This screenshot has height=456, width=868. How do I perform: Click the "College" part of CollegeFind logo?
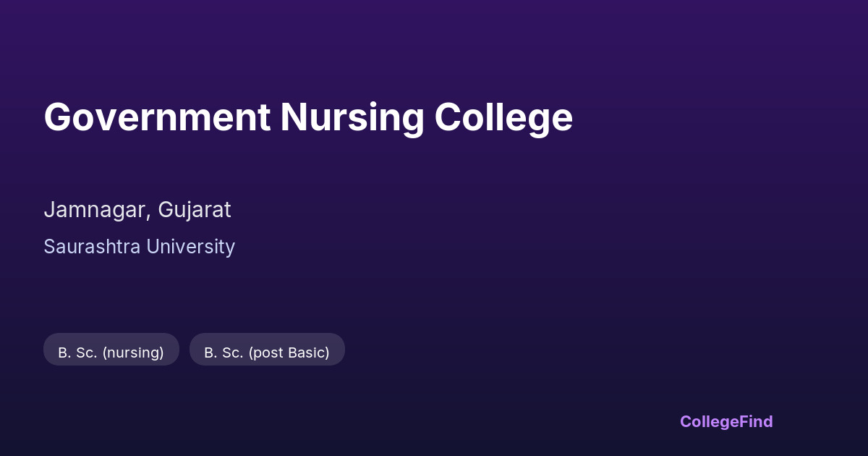point(710,421)
